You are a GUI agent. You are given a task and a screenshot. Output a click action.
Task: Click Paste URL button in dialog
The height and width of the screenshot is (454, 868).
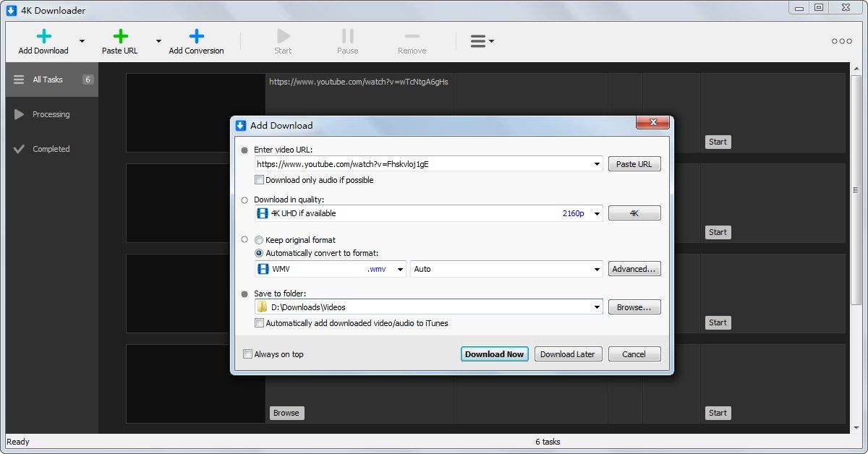634,164
